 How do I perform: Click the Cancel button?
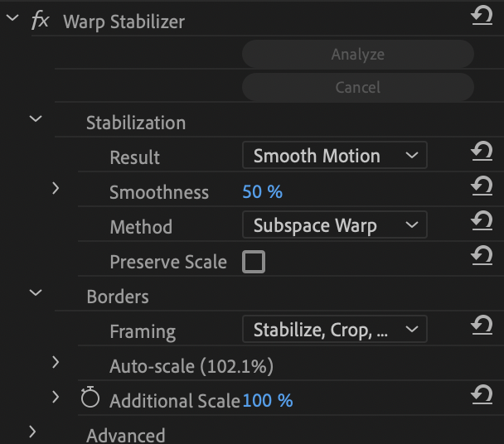pyautogui.click(x=358, y=87)
